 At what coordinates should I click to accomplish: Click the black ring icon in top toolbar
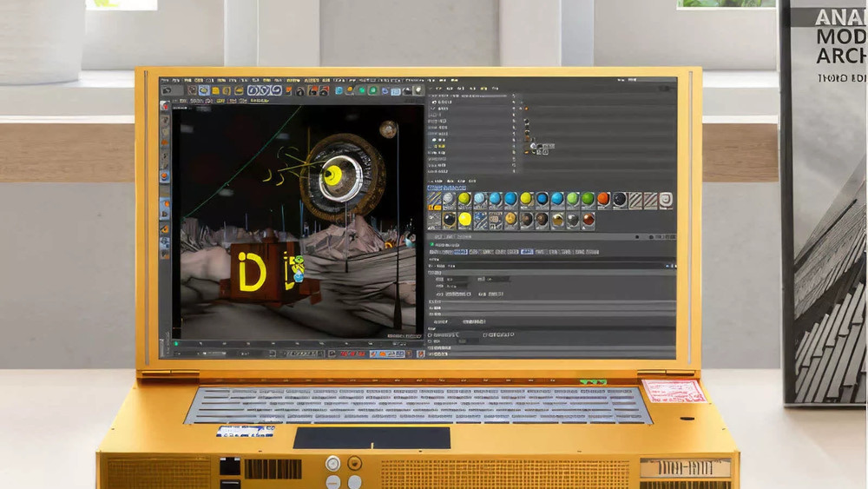coord(300,91)
